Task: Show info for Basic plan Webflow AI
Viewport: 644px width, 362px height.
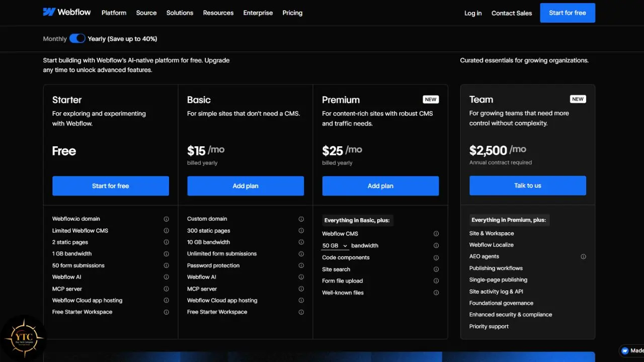Action: (301, 277)
